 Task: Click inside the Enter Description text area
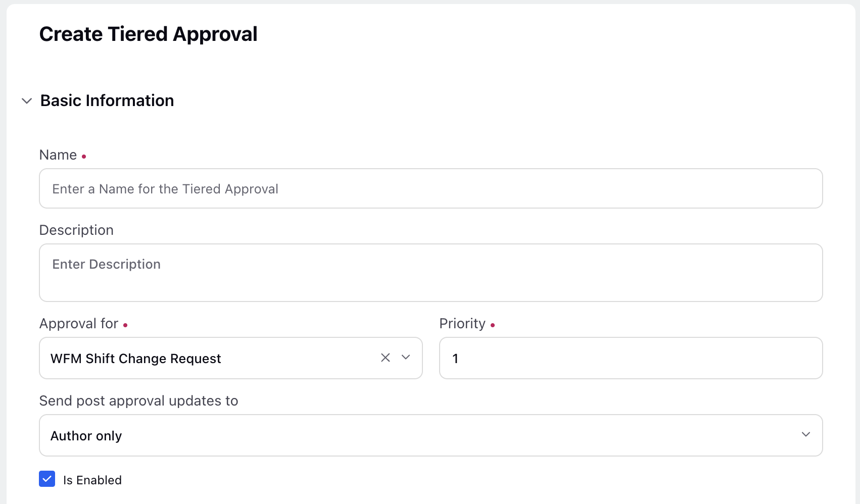click(x=431, y=273)
